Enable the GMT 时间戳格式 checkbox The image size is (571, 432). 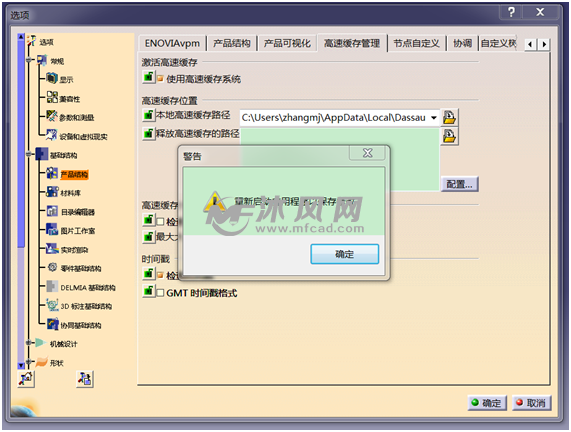(x=160, y=293)
